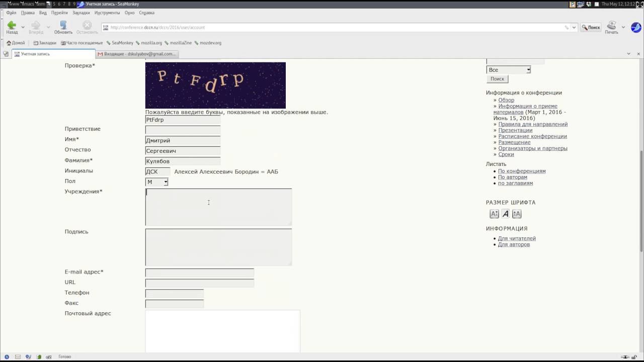
Task: Open the Инструменты menu
Action: tap(107, 13)
